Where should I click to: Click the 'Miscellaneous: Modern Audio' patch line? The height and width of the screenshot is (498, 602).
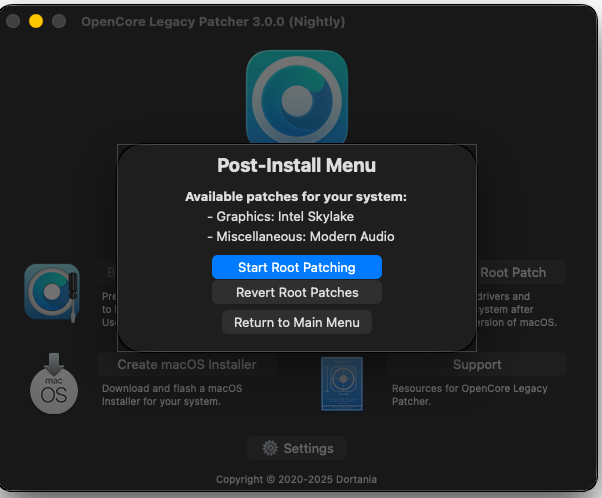coord(301,237)
